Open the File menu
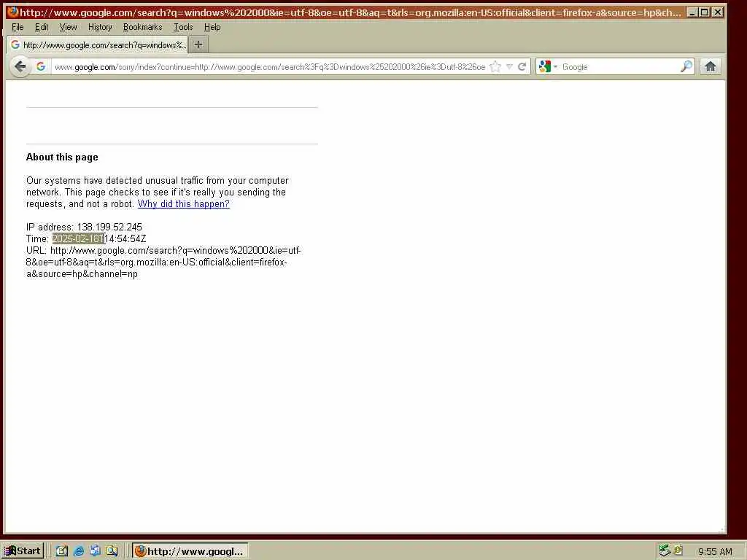The image size is (747, 560). [18, 27]
